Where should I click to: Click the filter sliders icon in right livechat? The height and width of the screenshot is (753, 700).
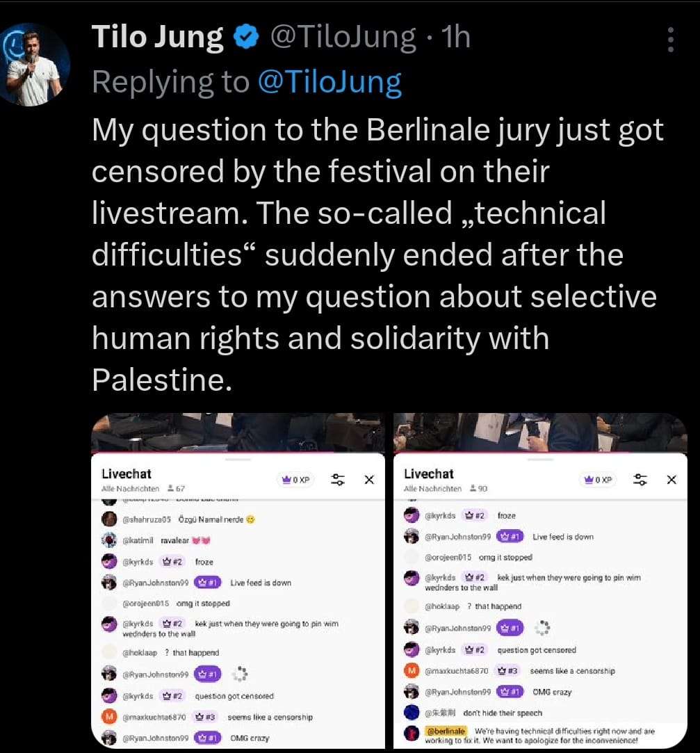641,480
